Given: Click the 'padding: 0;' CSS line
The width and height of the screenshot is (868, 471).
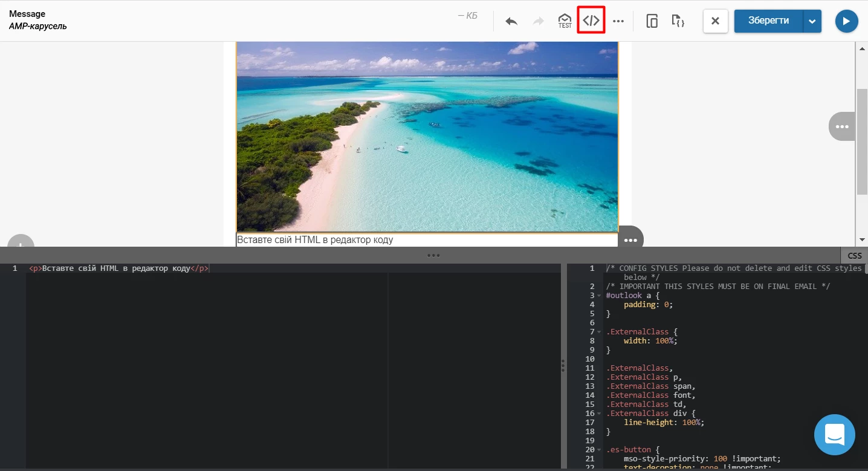Looking at the screenshot, I should click(x=648, y=305).
